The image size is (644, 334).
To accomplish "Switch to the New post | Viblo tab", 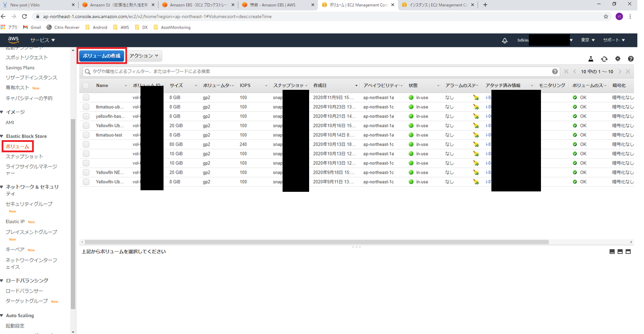I will 38,5.
